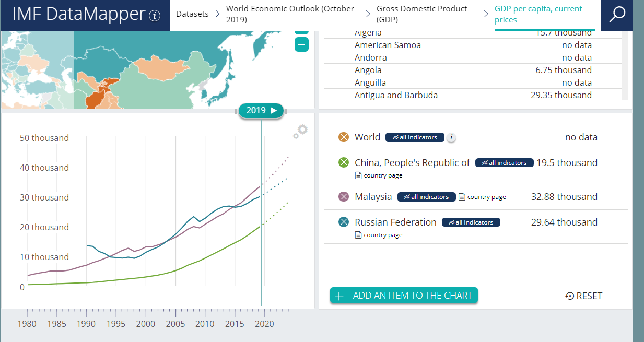This screenshot has height=342, width=644.
Task: Reset the chart selection
Action: coord(584,296)
